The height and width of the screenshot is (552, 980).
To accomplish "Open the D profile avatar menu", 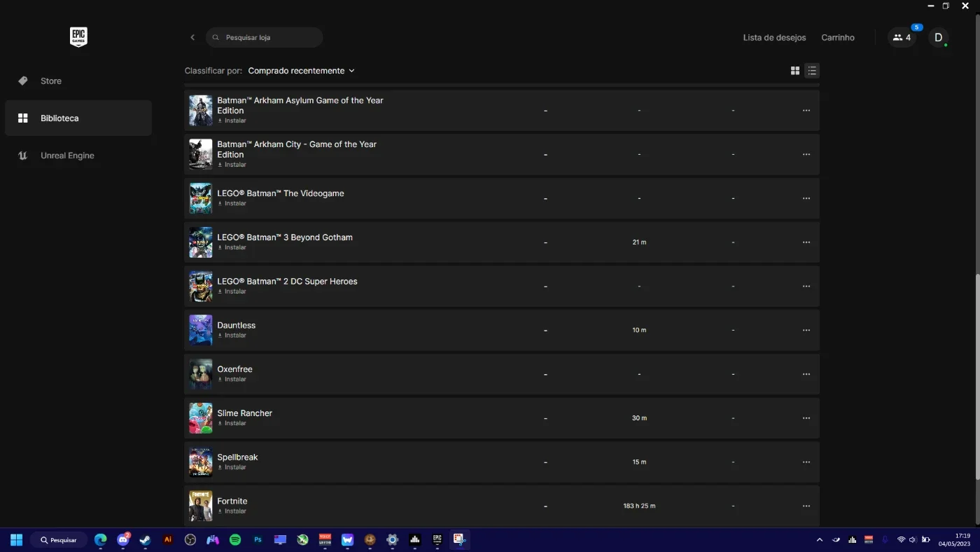I will (x=939, y=38).
